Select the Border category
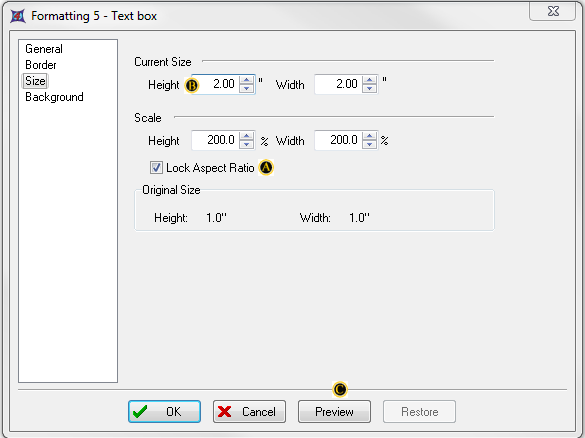Screen dimensions: 585x438 (41, 65)
